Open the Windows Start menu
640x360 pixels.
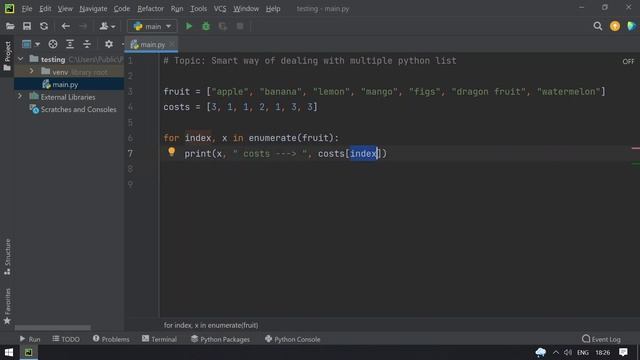tap(9, 352)
